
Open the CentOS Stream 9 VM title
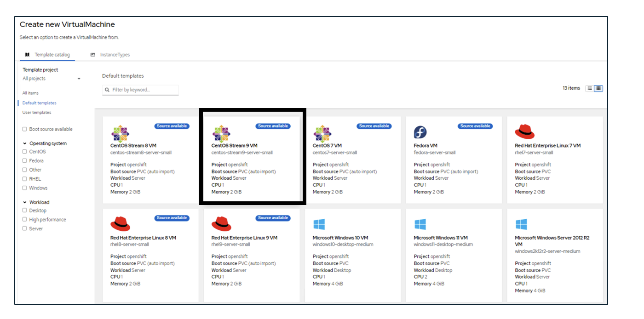[x=235, y=146]
